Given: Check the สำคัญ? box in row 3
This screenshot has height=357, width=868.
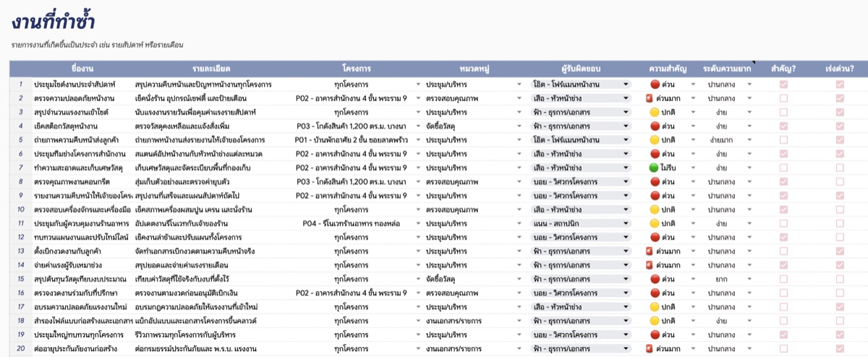Looking at the screenshot, I should [783, 112].
